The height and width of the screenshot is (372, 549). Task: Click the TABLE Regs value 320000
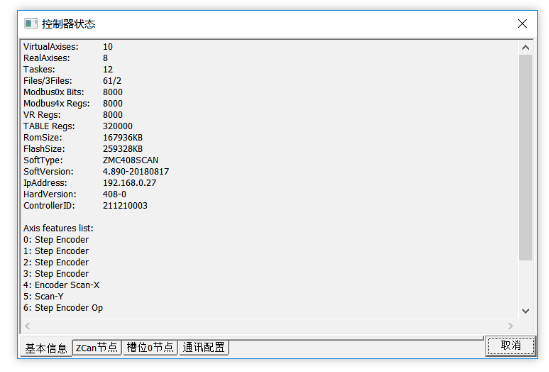pyautogui.click(x=118, y=126)
